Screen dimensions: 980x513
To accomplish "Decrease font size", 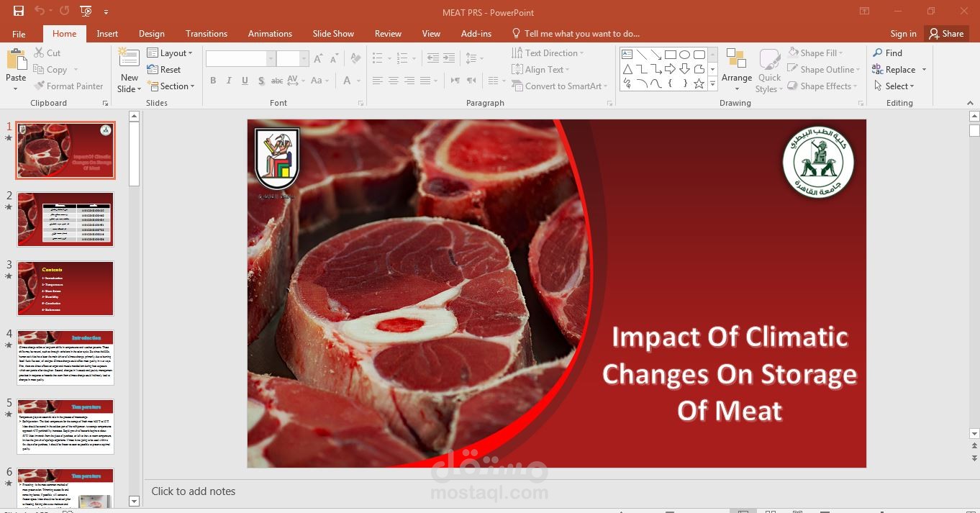I will pyautogui.click(x=335, y=59).
